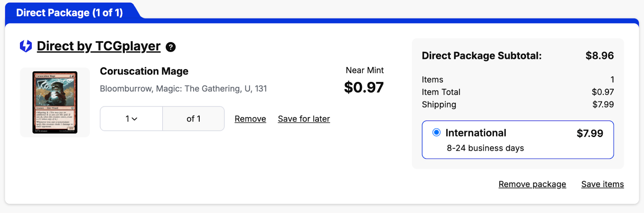The width and height of the screenshot is (644, 213).
Task: Click the Direct Package Subtotal heading
Action: click(481, 55)
